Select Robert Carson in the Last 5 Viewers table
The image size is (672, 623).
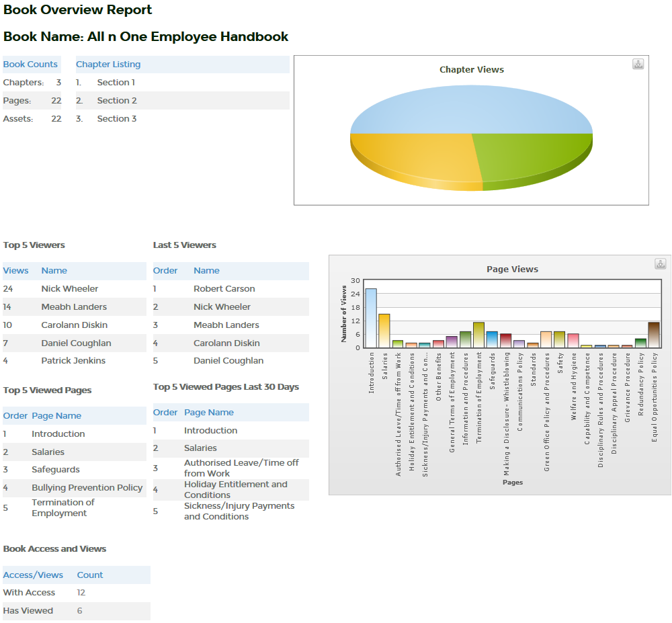pos(224,289)
